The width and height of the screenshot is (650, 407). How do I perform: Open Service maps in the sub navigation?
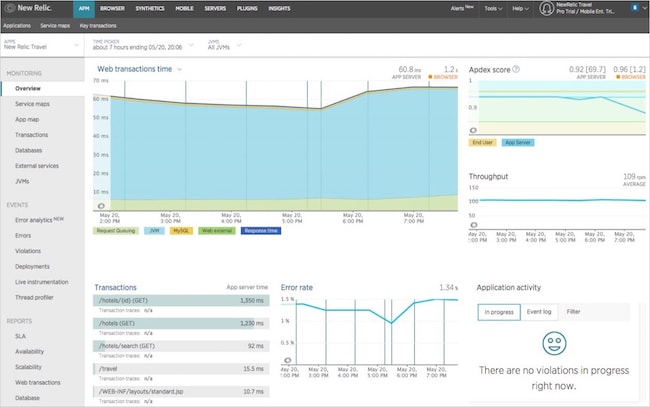55,26
